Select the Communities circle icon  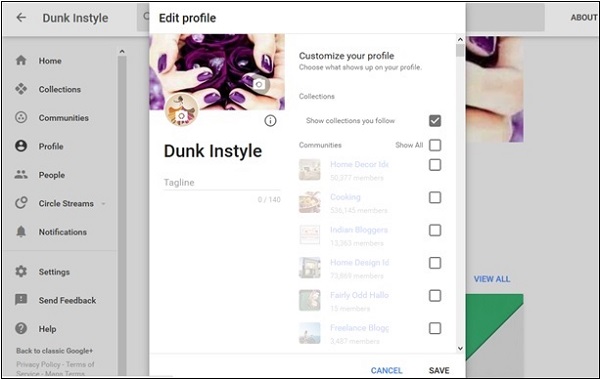click(x=21, y=117)
